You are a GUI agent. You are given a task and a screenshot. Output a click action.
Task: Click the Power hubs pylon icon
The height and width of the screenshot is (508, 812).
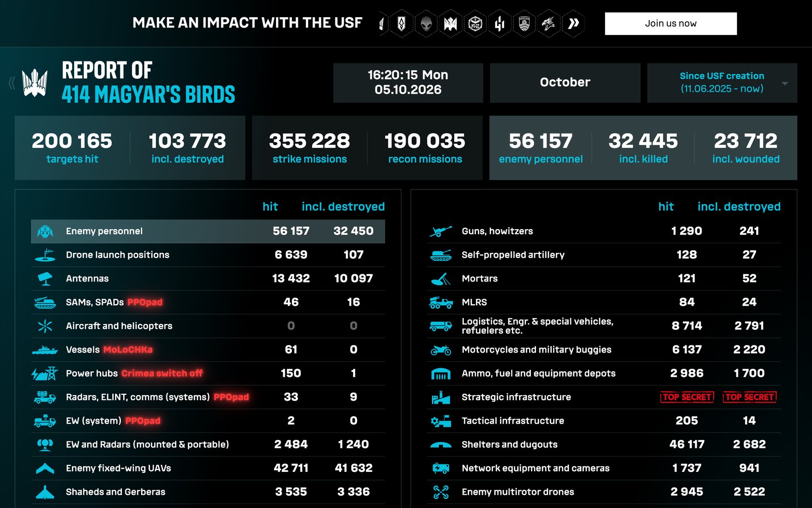click(45, 373)
